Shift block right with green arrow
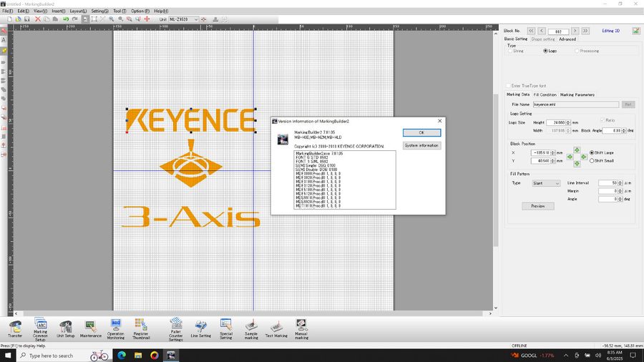 (584, 157)
